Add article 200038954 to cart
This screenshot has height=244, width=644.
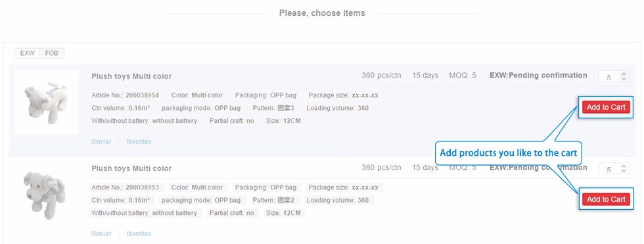(606, 107)
